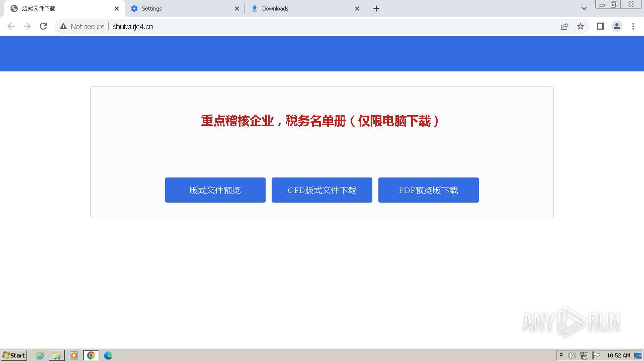
Task: Click the browser Forward arrow
Action: pyautogui.click(x=27, y=26)
